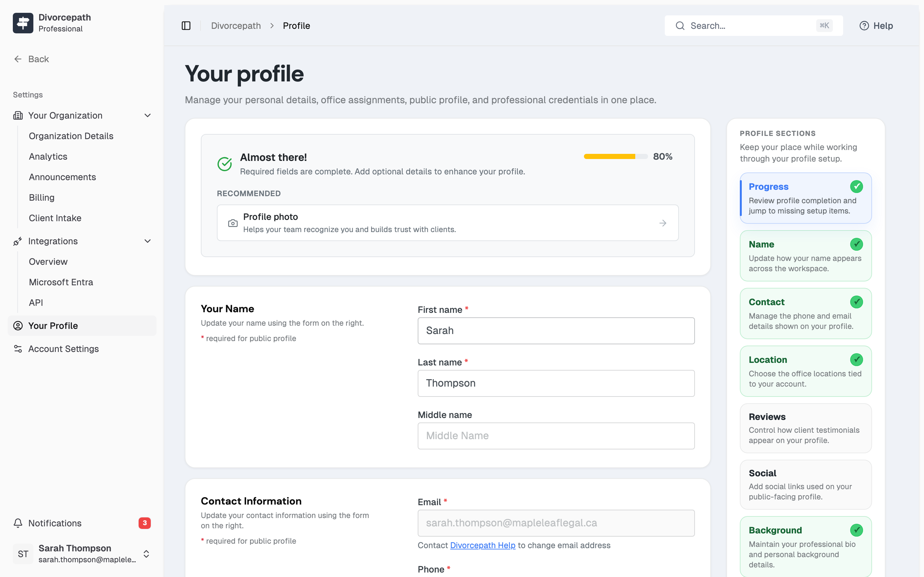The height and width of the screenshot is (577, 924).
Task: Click the Divorcepath Help link
Action: pos(483,545)
